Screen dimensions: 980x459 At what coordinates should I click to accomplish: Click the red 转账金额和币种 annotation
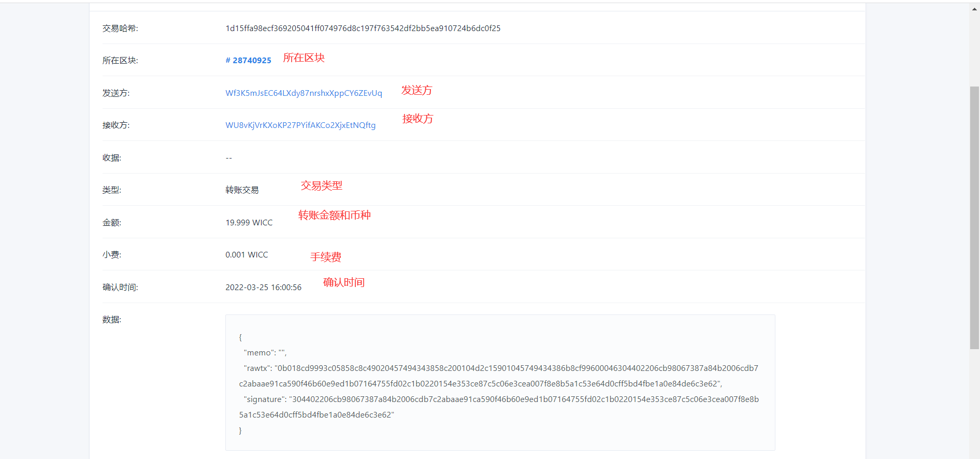[334, 215]
